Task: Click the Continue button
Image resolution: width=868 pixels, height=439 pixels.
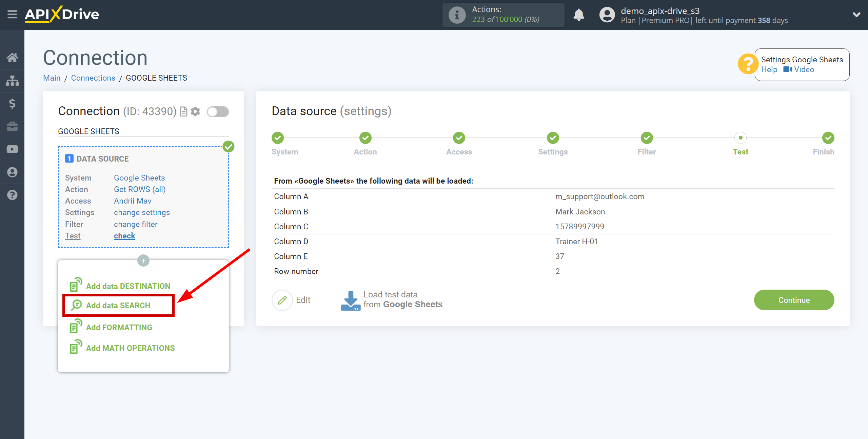Action: point(794,300)
